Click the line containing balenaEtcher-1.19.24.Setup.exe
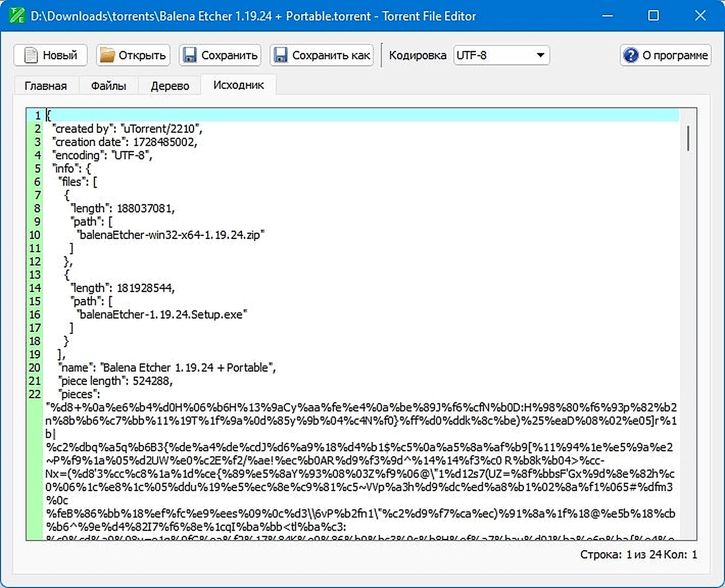 pyautogui.click(x=362, y=314)
